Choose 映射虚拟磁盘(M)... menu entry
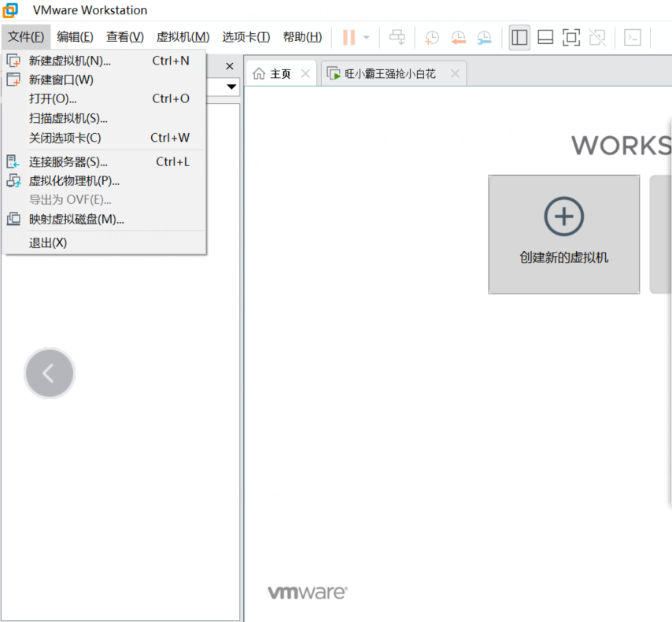This screenshot has height=622, width=672. (x=104, y=220)
